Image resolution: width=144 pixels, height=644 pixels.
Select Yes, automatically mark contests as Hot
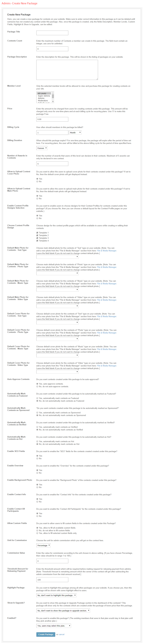(37, 442)
